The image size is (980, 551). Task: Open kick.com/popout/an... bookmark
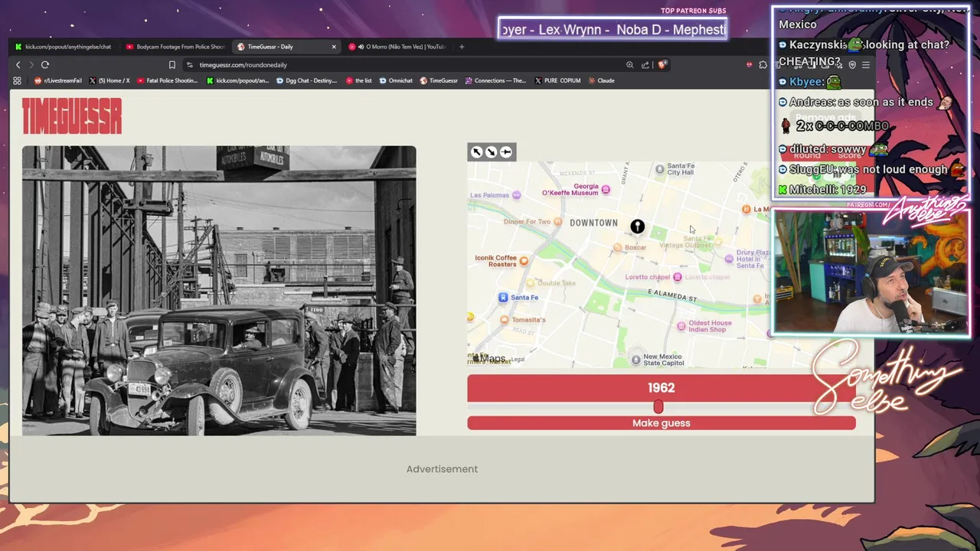pyautogui.click(x=237, y=80)
